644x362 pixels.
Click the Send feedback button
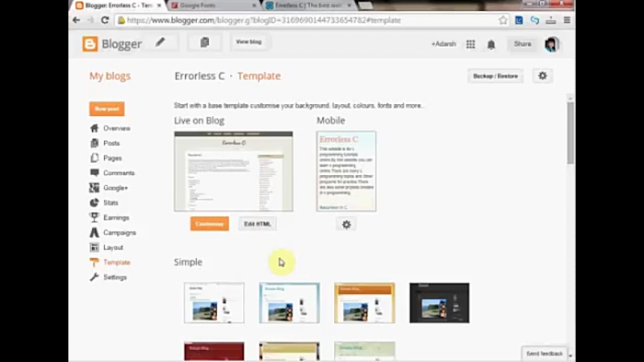tap(545, 354)
